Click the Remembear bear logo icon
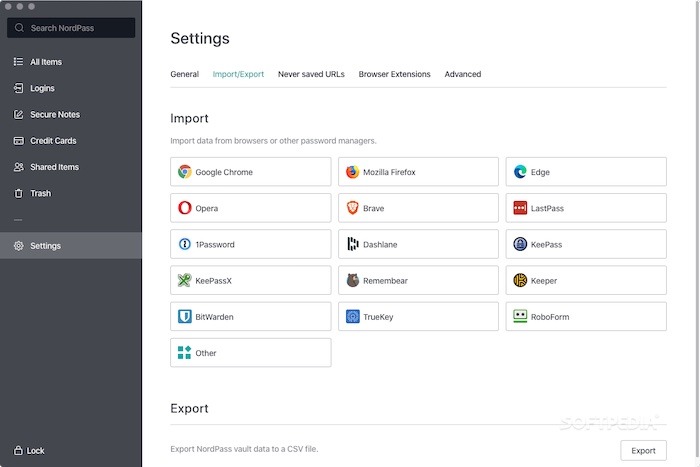This screenshot has height=467, width=700. pyautogui.click(x=353, y=280)
